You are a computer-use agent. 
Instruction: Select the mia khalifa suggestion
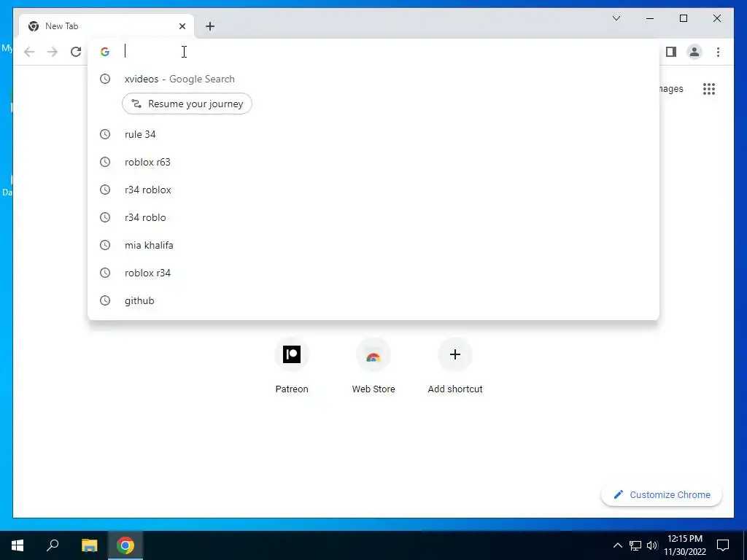(x=373, y=245)
